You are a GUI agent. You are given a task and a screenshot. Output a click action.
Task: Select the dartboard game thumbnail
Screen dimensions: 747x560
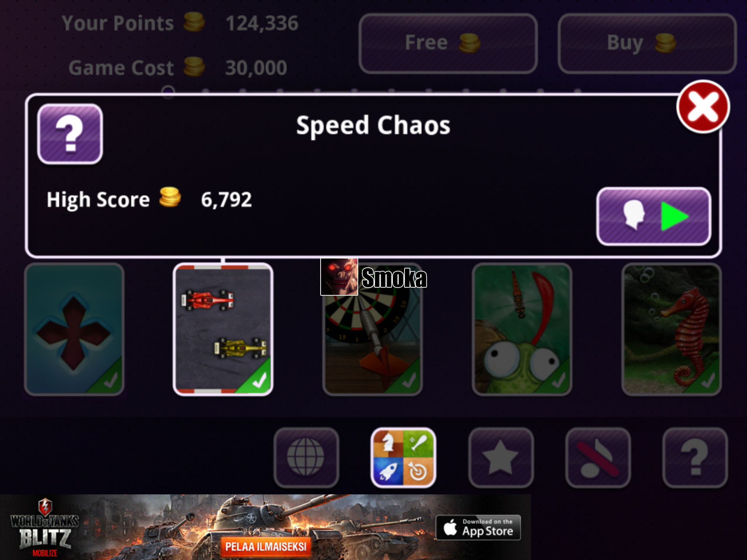(x=372, y=329)
